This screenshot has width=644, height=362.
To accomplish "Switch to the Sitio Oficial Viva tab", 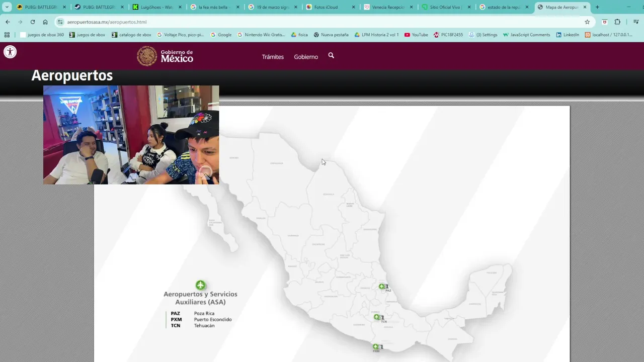I will (x=446, y=7).
